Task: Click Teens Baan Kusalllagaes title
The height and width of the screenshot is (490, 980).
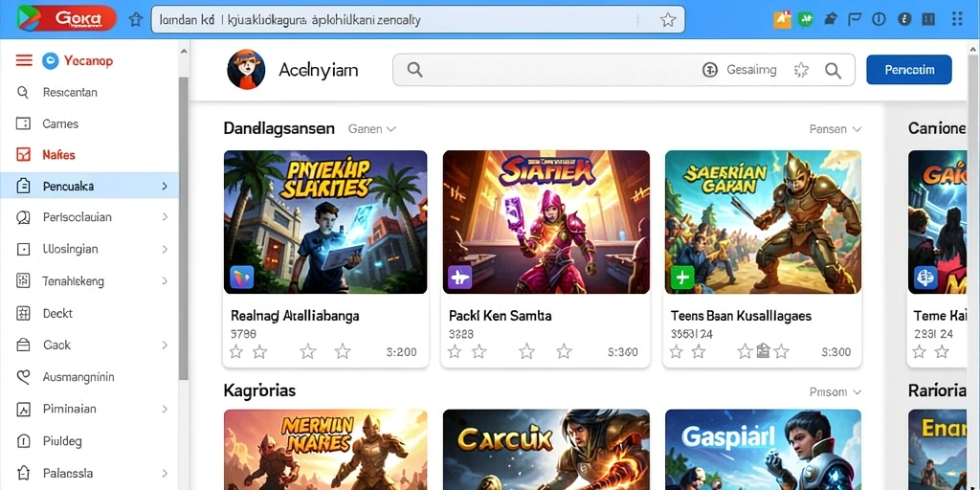Action: (741, 316)
